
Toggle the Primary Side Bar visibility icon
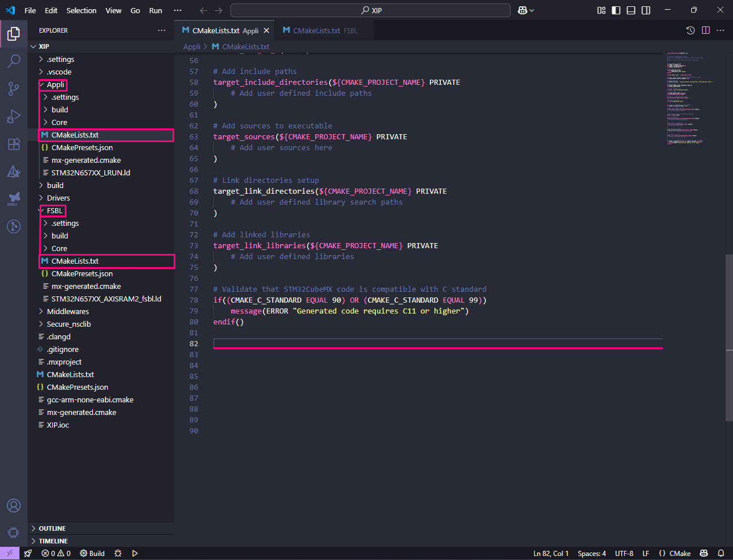(x=616, y=10)
